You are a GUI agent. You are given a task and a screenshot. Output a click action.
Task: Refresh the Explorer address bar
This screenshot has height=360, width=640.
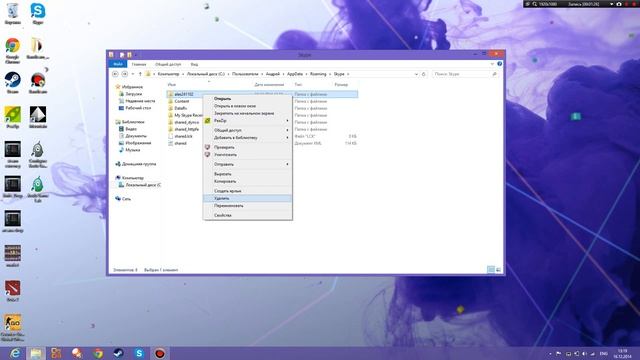(424, 74)
